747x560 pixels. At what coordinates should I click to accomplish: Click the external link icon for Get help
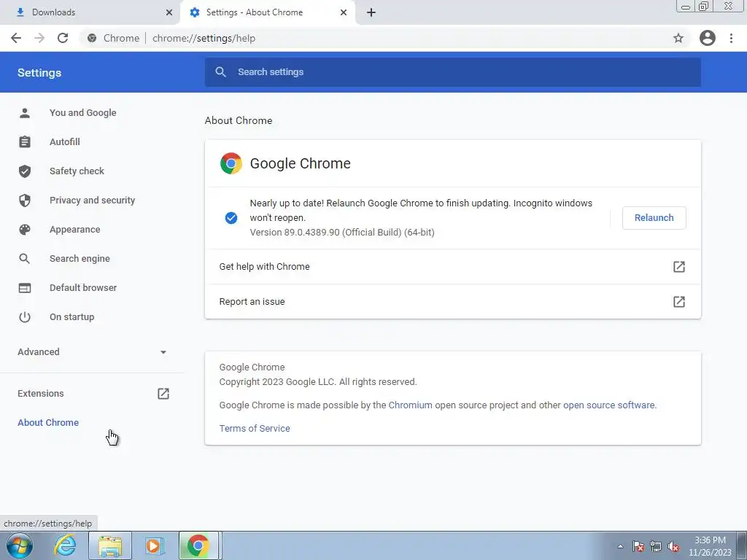679,267
